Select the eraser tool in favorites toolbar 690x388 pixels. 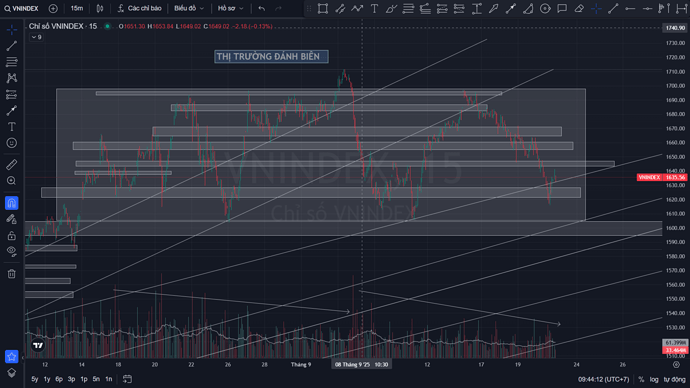pos(579,8)
